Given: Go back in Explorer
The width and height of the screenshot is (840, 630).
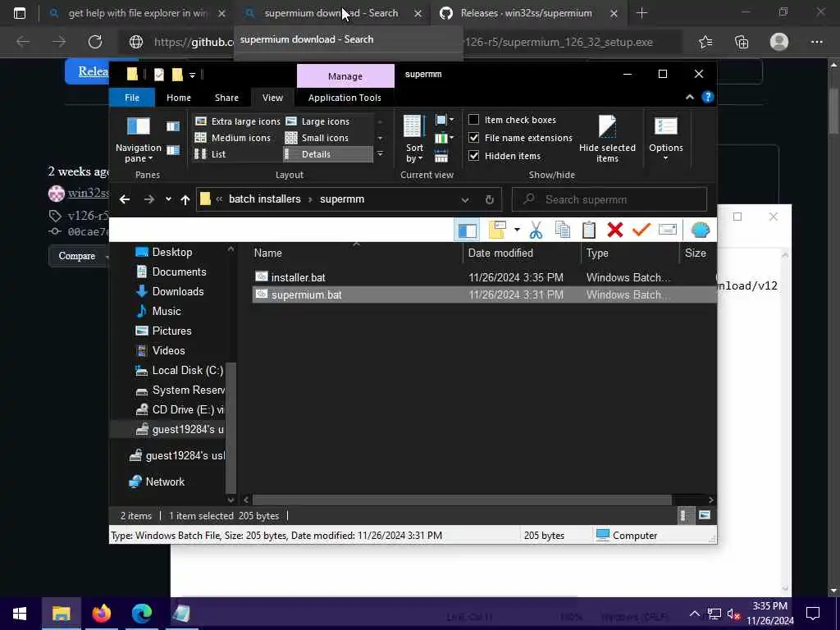Looking at the screenshot, I should pos(125,199).
